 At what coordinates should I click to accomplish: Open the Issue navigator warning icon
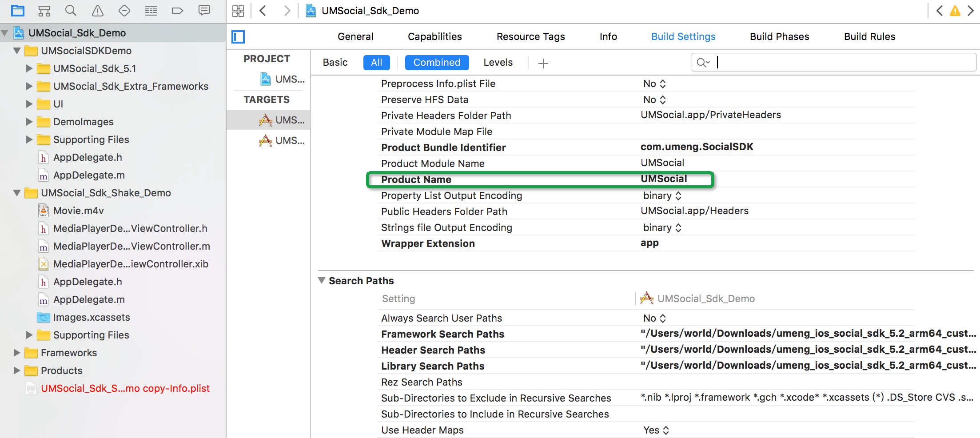(x=97, y=10)
